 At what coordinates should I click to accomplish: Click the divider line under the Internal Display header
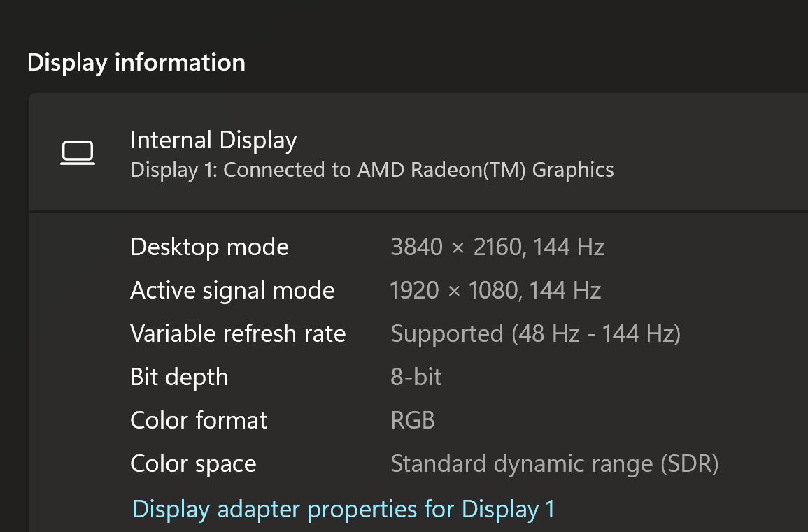tap(420, 210)
